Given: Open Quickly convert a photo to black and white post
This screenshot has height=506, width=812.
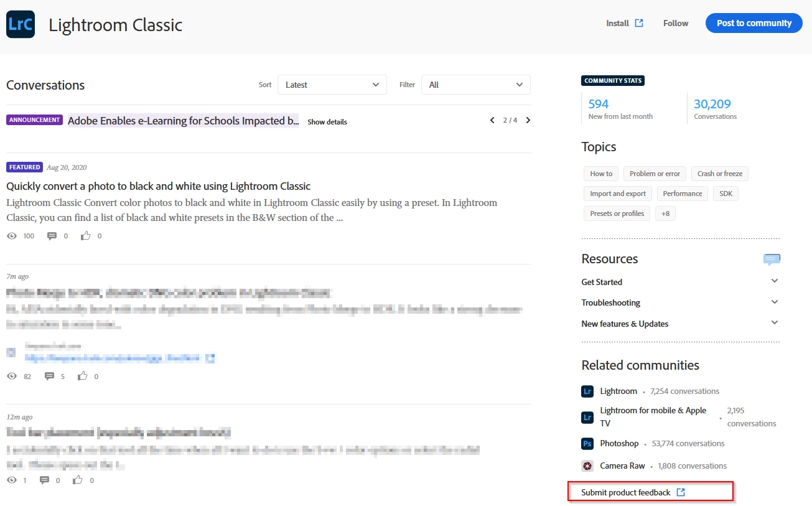Looking at the screenshot, I should pos(159,186).
